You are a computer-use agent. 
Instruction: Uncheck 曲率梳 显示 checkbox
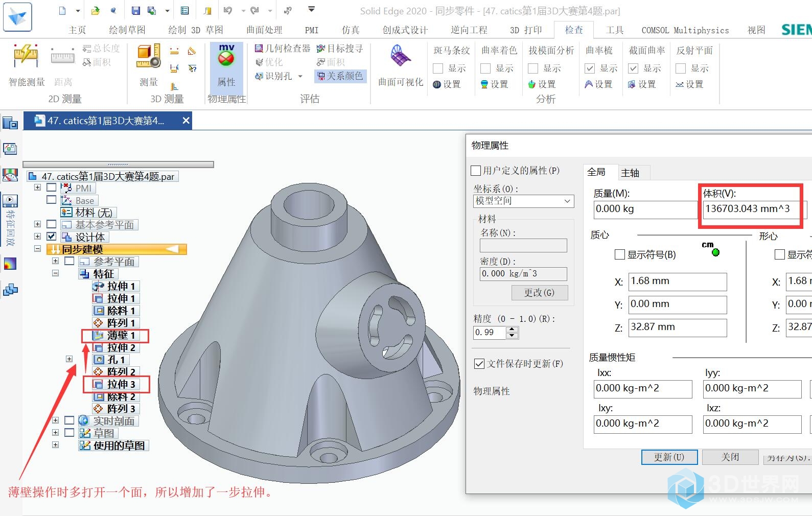[x=590, y=68]
